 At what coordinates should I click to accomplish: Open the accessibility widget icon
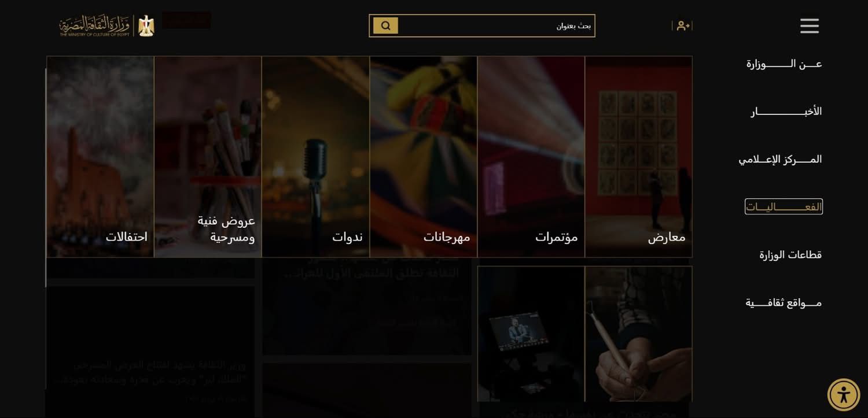(844, 395)
